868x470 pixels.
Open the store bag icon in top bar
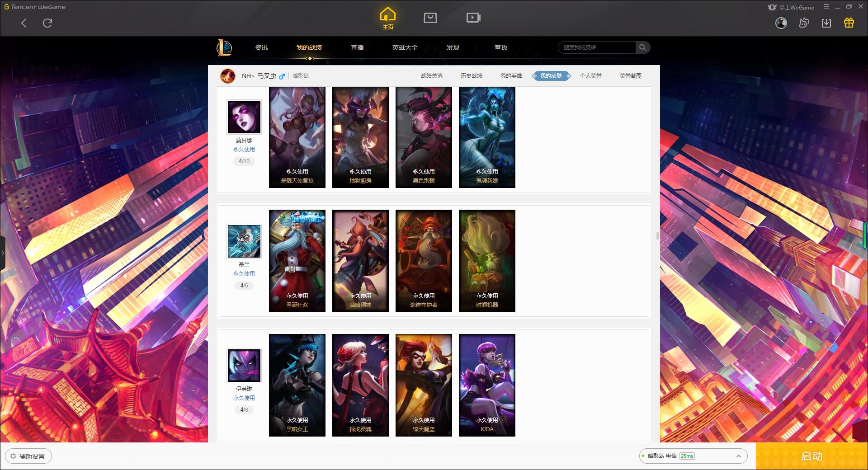430,18
